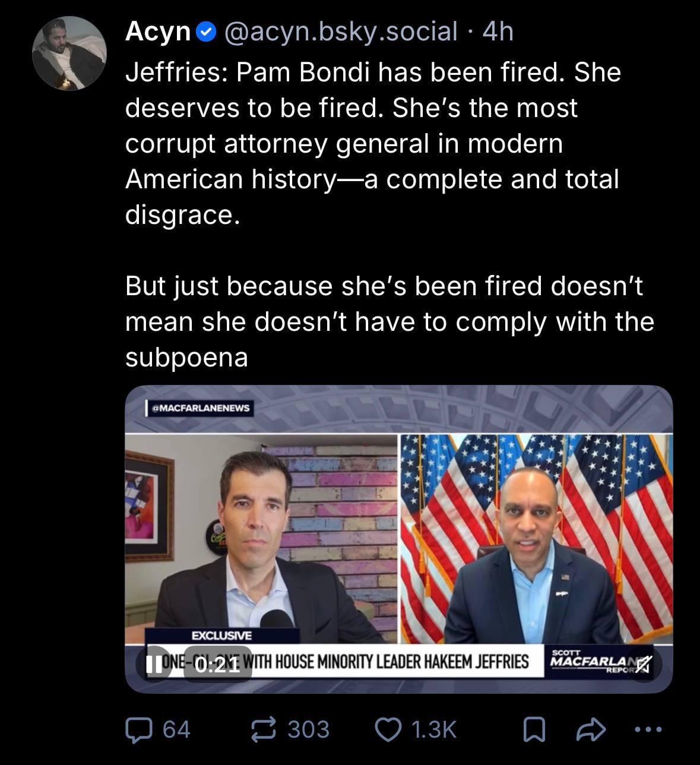
Task: Open Acyn's profile avatar
Action: (x=69, y=53)
